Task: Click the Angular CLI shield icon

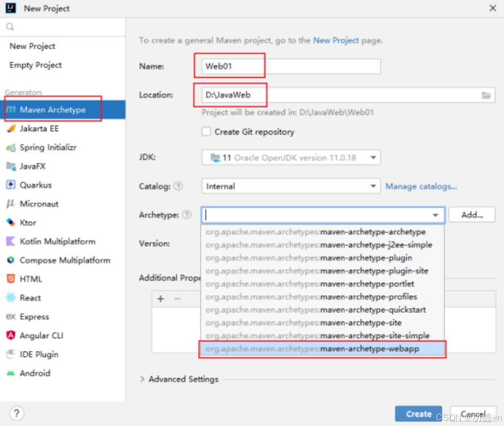Action: coord(11,335)
